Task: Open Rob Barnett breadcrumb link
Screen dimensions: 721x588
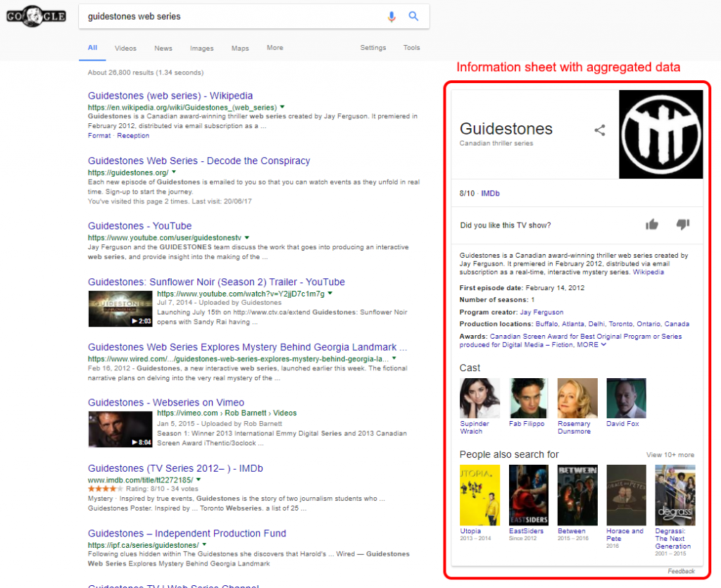Action: coord(246,413)
